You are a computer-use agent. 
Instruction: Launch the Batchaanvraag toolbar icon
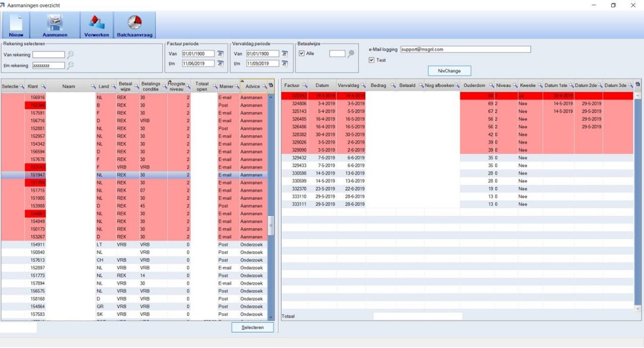pyautogui.click(x=134, y=25)
